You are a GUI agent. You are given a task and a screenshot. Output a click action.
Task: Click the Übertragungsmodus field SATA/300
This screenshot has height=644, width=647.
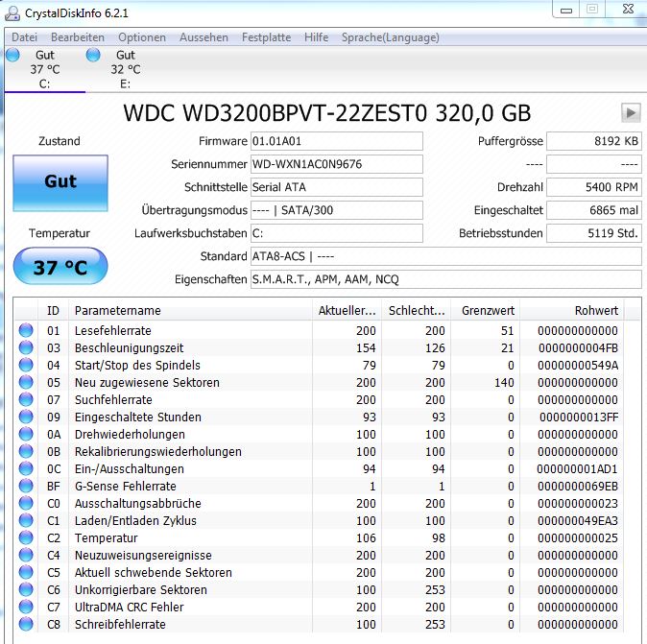click(337, 210)
